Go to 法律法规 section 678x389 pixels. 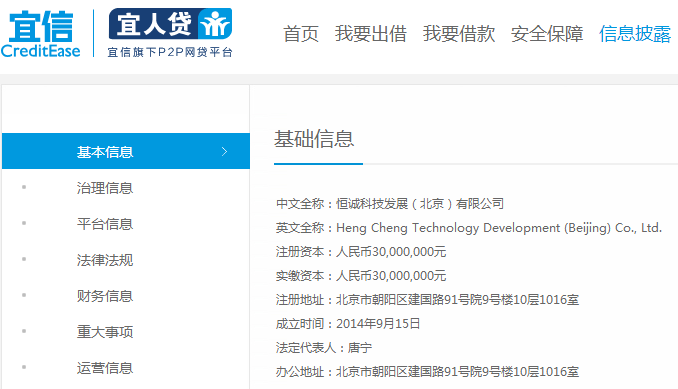tap(105, 260)
